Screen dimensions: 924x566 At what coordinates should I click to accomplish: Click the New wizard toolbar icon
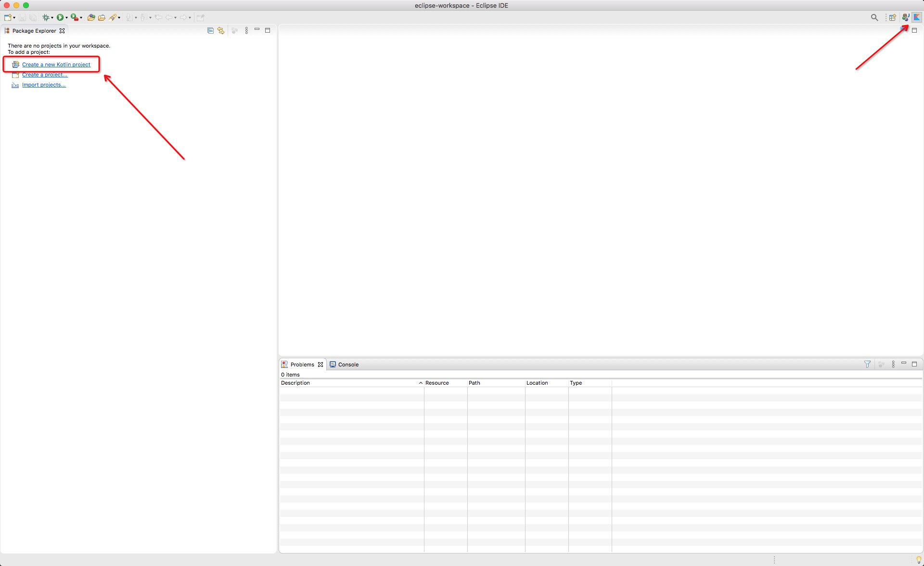click(8, 17)
